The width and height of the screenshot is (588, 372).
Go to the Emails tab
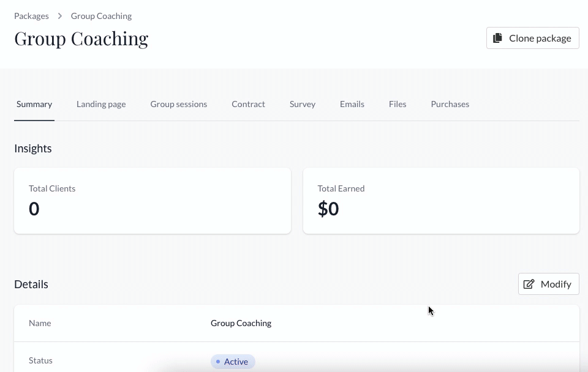click(x=352, y=104)
